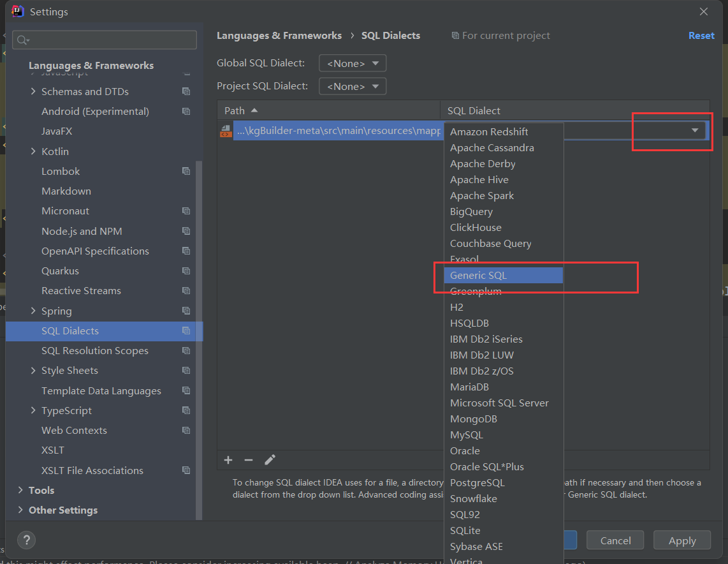
Task: Click the add path plus icon
Action: pyautogui.click(x=228, y=460)
